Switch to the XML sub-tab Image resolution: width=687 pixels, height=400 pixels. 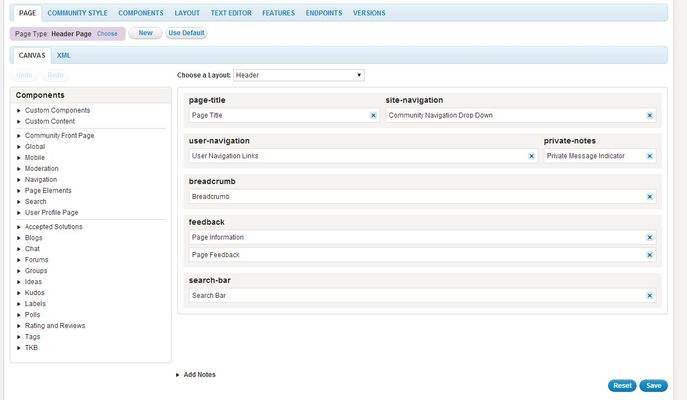pos(64,56)
